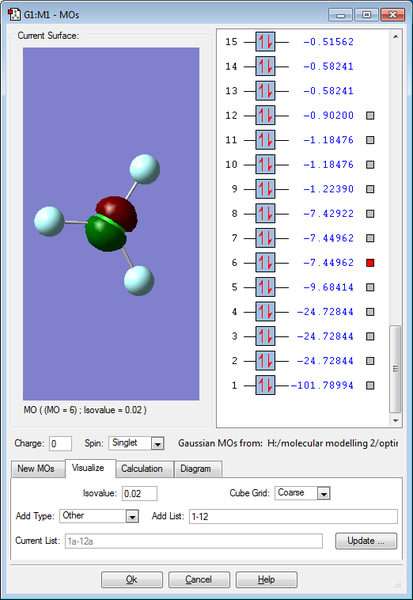
Task: Click the MO = 6 isovalue caption
Action: point(85,410)
